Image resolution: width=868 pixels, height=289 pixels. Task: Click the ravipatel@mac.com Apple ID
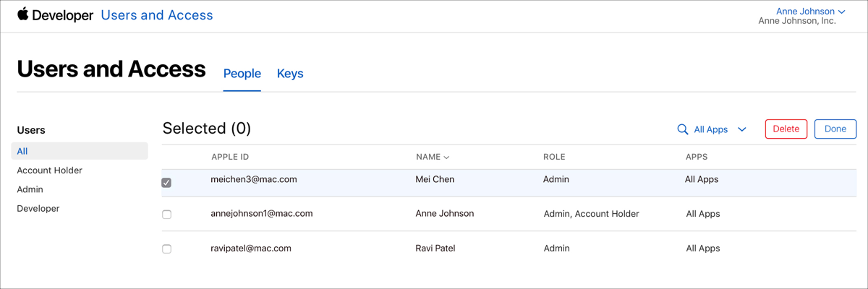pyautogui.click(x=250, y=248)
